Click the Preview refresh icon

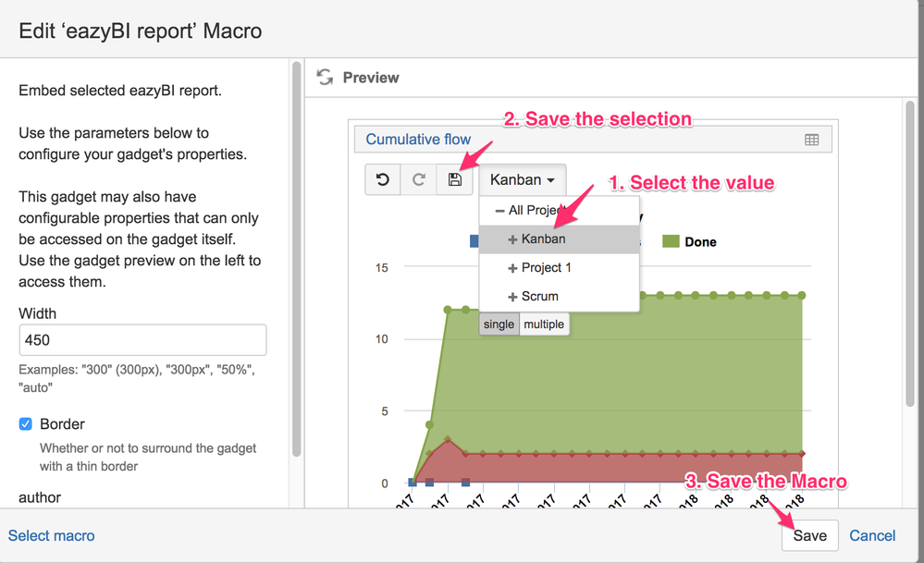[x=325, y=77]
